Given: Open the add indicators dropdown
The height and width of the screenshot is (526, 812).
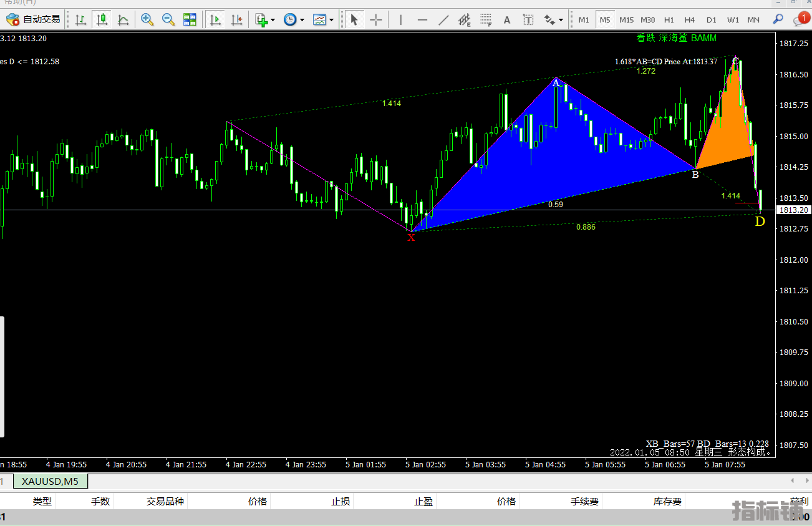Looking at the screenshot, I should click(265, 19).
